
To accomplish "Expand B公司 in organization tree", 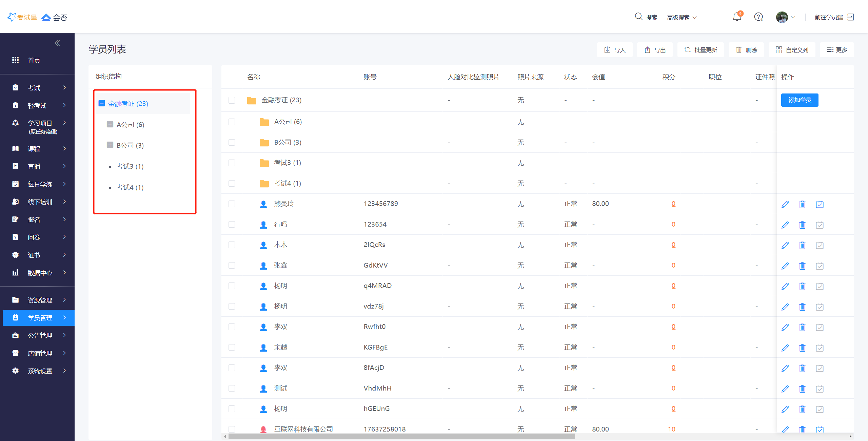I will (110, 145).
